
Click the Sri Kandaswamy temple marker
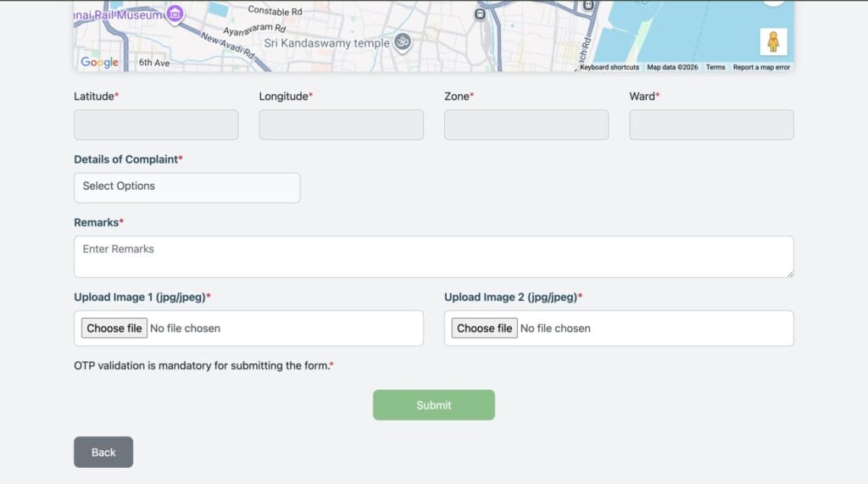[403, 42]
